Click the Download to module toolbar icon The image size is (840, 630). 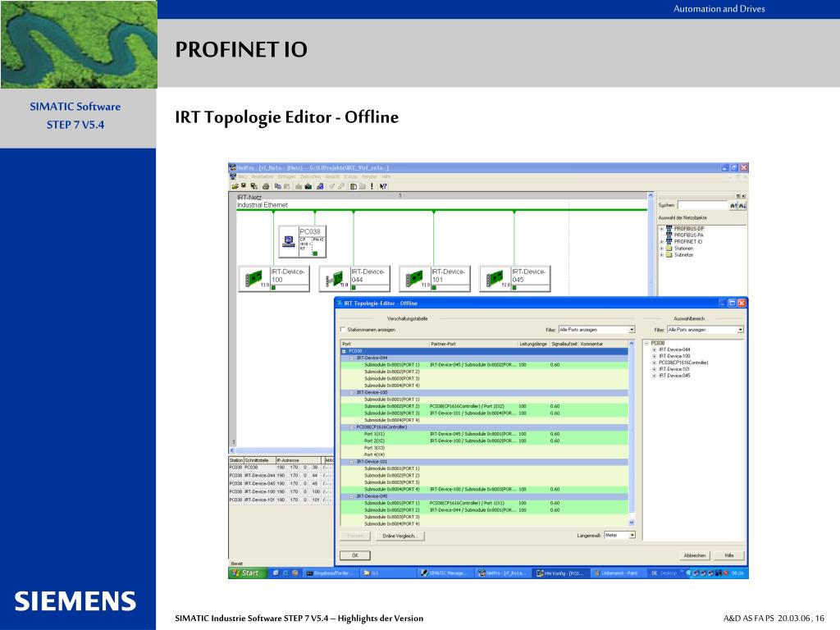coord(308,186)
